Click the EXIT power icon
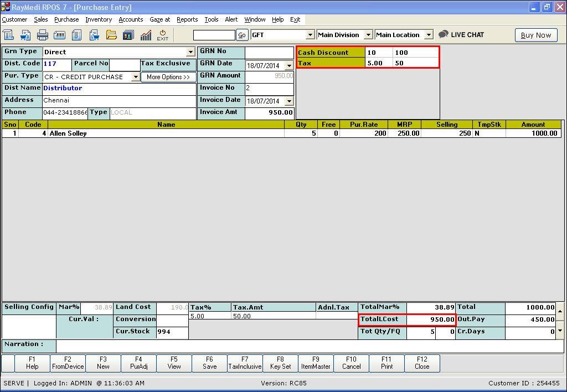567x392 pixels. (x=162, y=35)
